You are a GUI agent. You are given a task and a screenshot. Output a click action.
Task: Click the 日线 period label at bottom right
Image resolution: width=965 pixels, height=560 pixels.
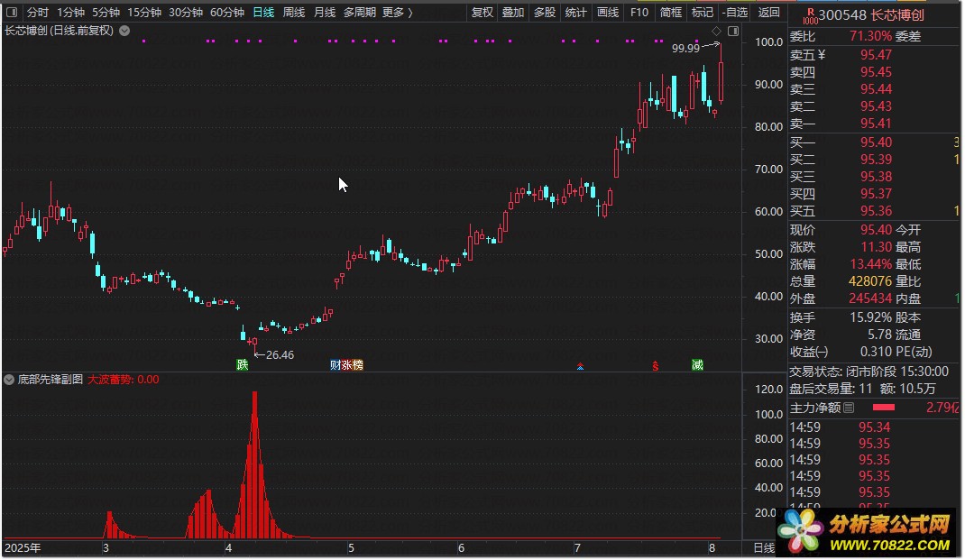tap(765, 547)
